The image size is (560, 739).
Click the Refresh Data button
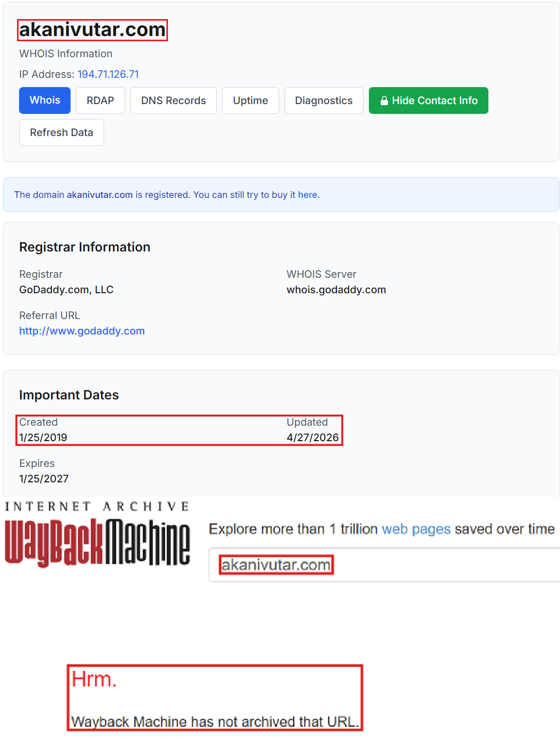pyautogui.click(x=62, y=132)
